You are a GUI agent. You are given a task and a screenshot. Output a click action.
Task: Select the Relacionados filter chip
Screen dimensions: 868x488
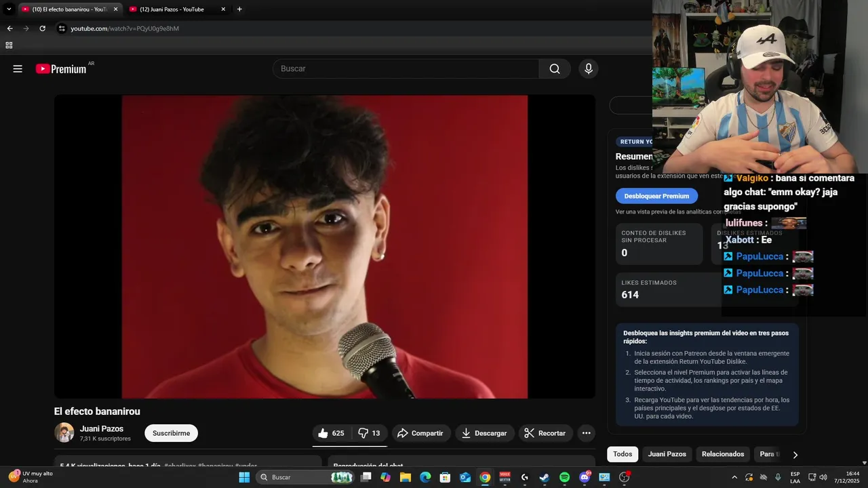(723, 454)
